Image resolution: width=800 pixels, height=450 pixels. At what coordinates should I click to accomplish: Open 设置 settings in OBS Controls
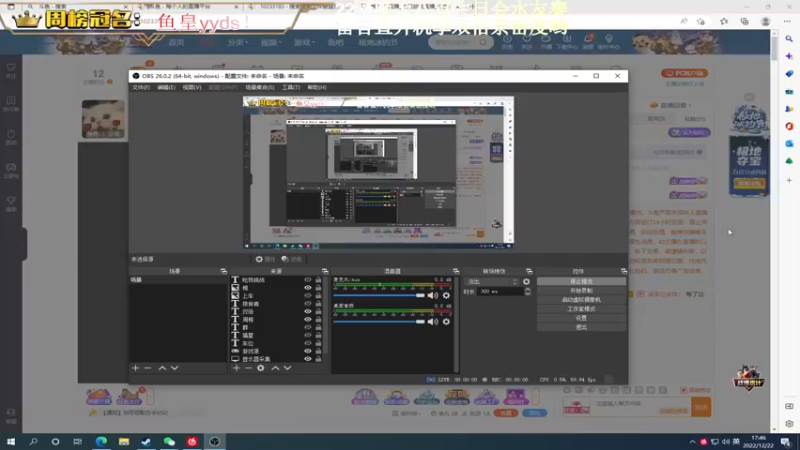(x=581, y=318)
